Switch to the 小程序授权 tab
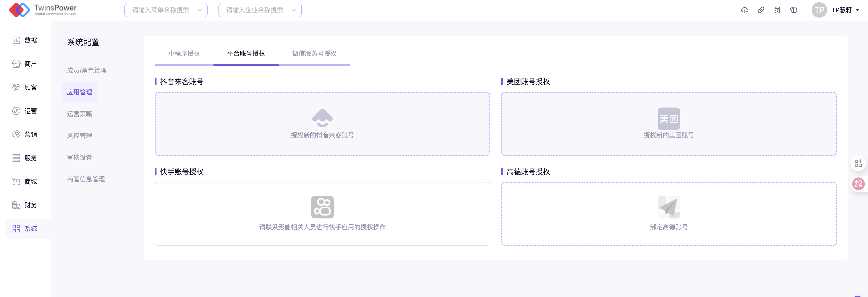Screen dimensions: 868x297 click(x=184, y=54)
